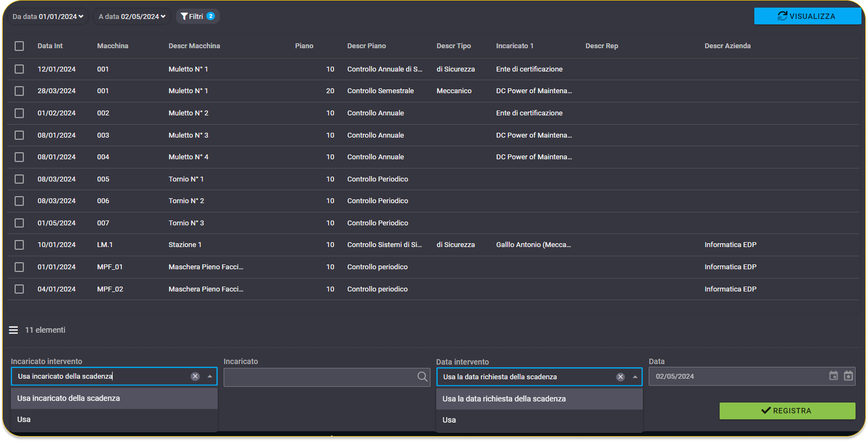Image resolution: width=868 pixels, height=441 pixels.
Task: Check the Tornio N° 1 row checkbox
Action: coord(19,179)
